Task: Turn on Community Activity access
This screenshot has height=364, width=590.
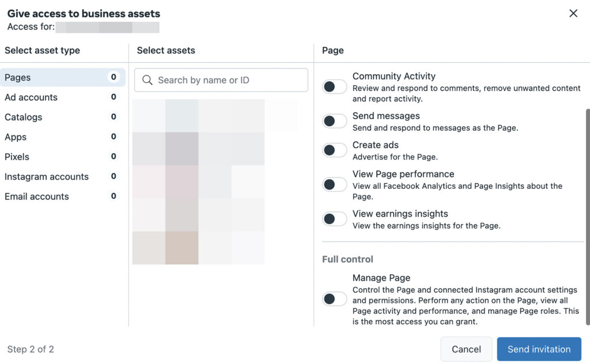Action: click(334, 86)
